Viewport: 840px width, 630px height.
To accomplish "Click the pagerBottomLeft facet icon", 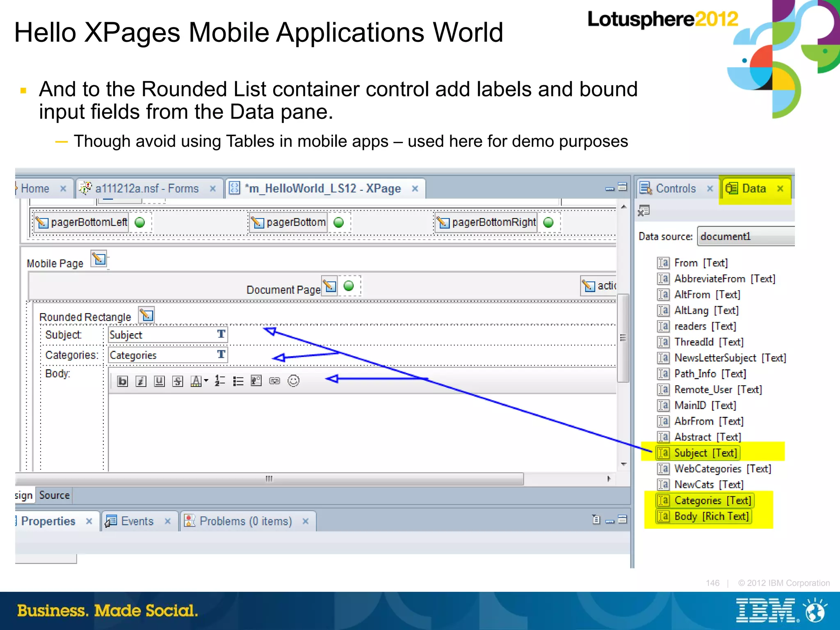I will coord(42,223).
